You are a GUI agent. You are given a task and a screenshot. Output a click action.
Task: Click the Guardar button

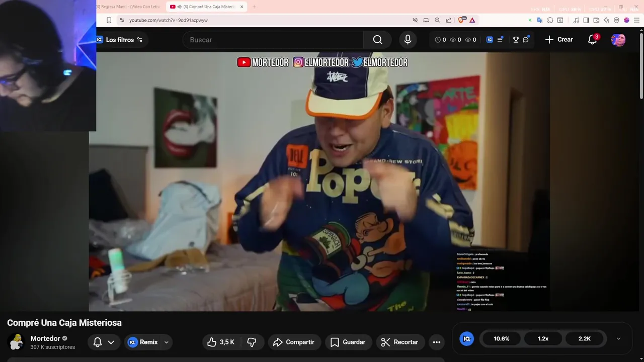(x=348, y=342)
